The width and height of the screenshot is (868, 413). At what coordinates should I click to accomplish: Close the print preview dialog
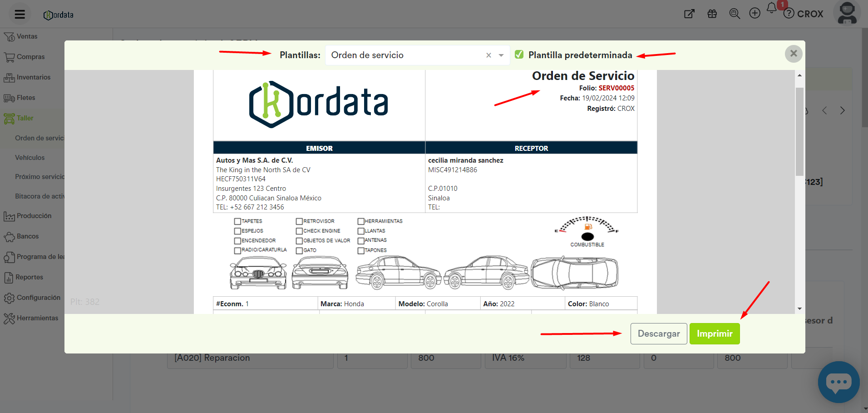pos(793,54)
